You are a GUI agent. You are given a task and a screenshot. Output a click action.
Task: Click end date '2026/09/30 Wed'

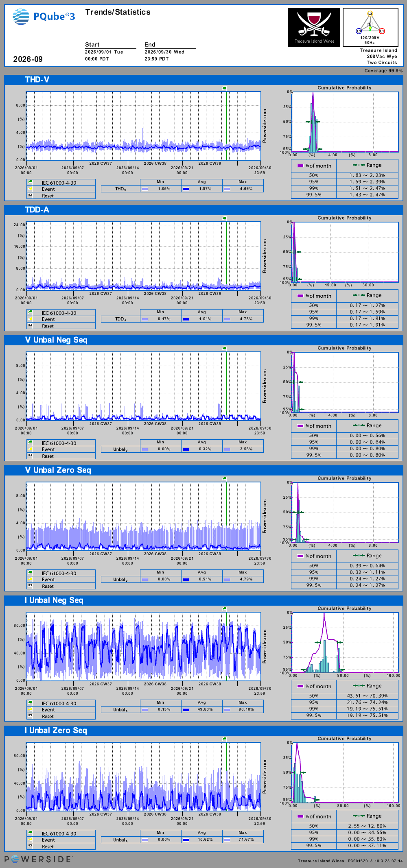[x=164, y=52]
